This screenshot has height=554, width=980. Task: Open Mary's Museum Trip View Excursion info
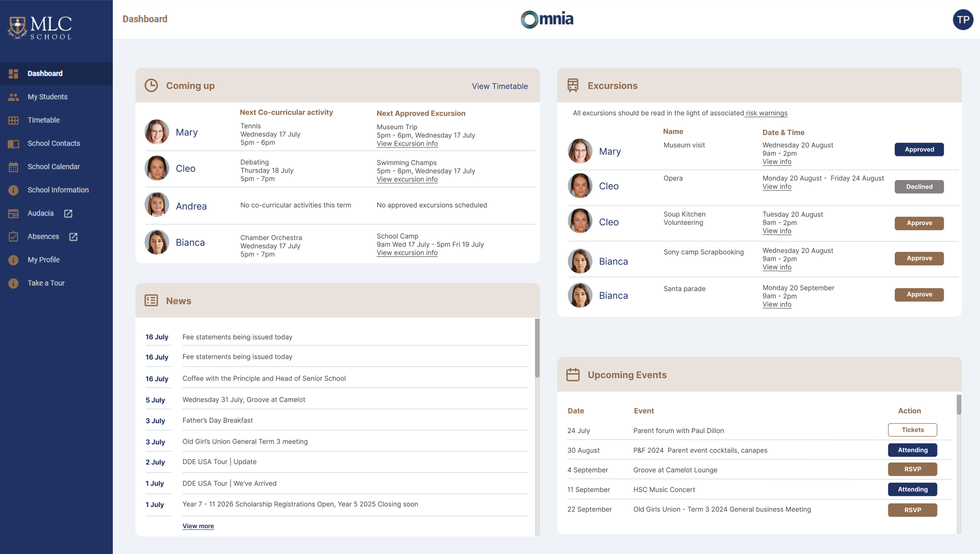[407, 144]
